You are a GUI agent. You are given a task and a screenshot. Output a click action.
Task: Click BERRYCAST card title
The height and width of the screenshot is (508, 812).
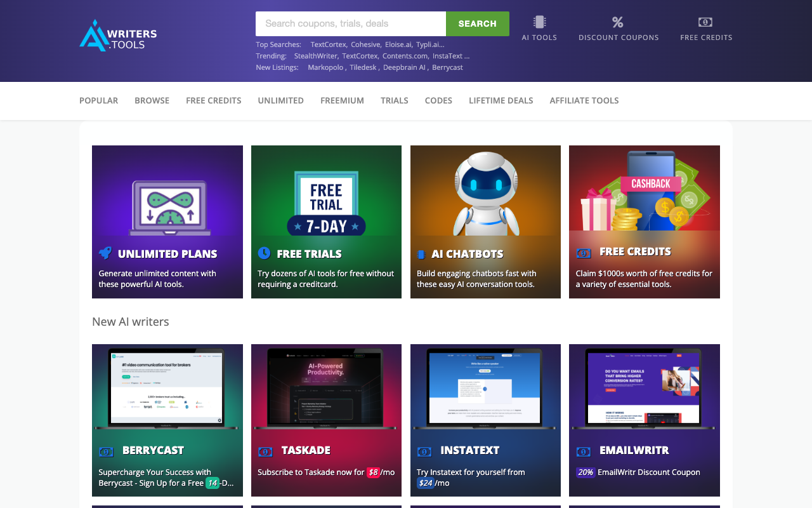coord(153,450)
